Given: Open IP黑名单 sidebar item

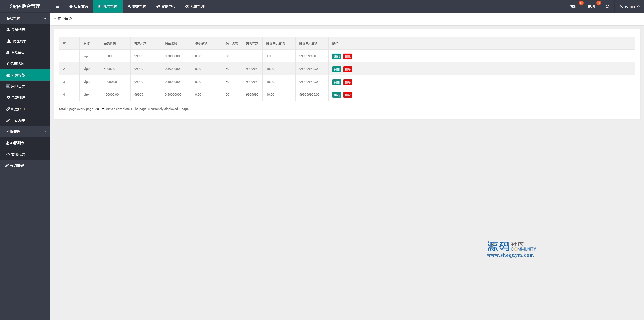Looking at the screenshot, I should coord(18,109).
